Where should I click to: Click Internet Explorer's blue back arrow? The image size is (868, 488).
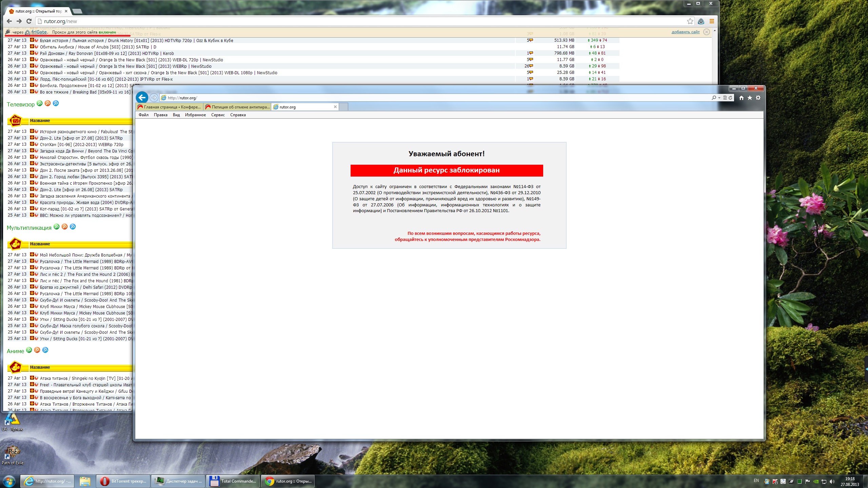click(142, 98)
